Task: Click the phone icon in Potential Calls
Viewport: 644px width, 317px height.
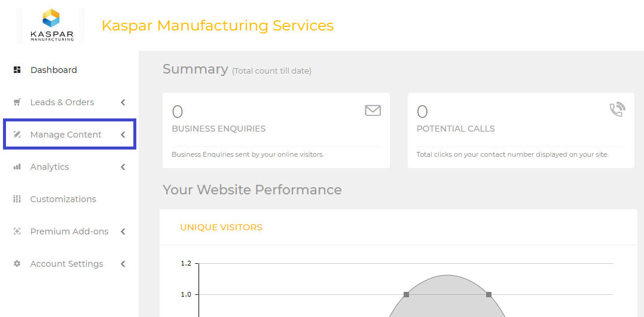Action: coord(617,109)
